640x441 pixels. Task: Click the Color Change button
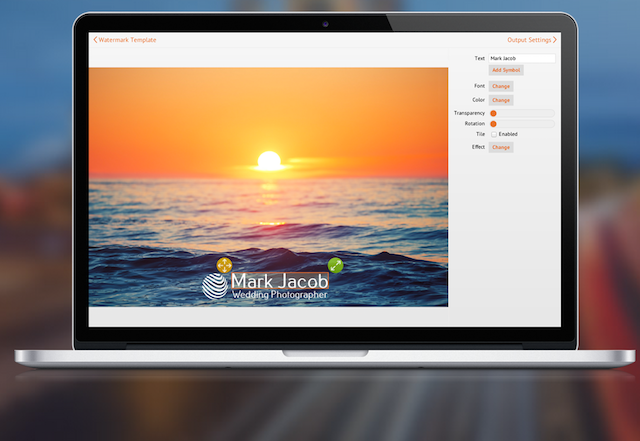501,100
